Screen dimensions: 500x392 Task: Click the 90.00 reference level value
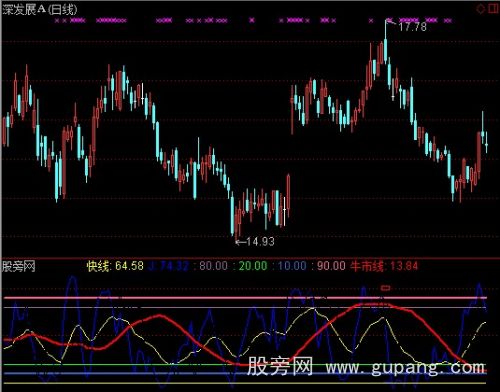(331, 266)
